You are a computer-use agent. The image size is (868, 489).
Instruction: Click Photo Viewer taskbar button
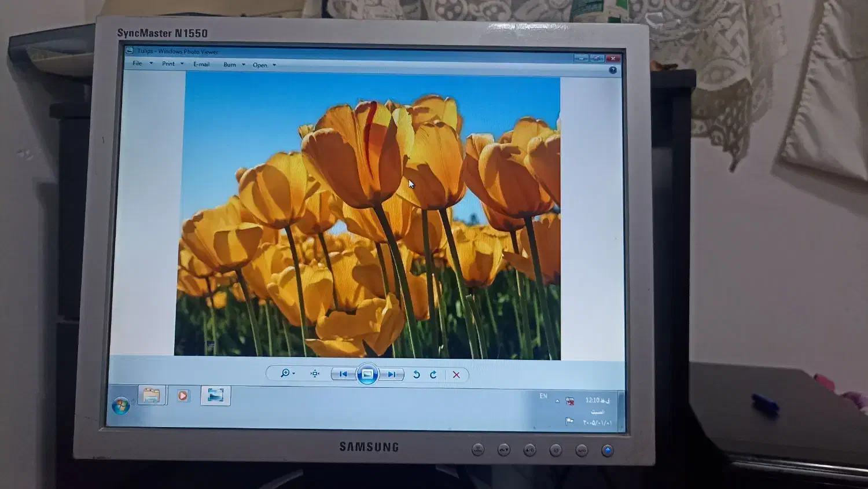pos(215,396)
